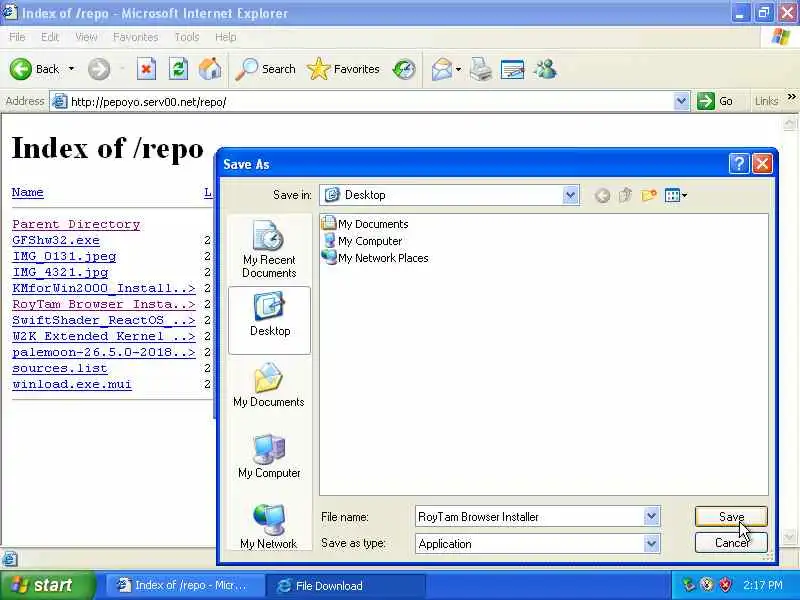Expand the Links toolbar chevron

(791, 97)
